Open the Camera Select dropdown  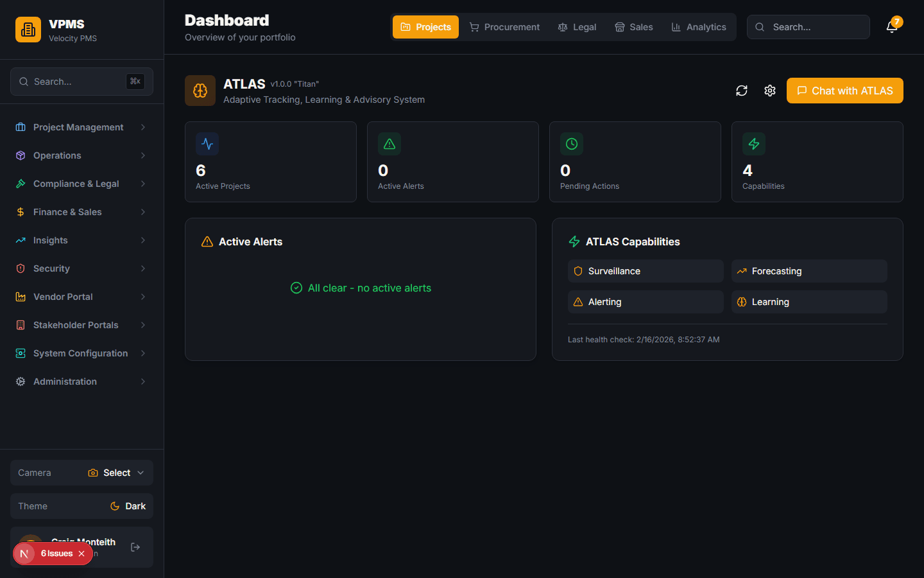(x=116, y=473)
